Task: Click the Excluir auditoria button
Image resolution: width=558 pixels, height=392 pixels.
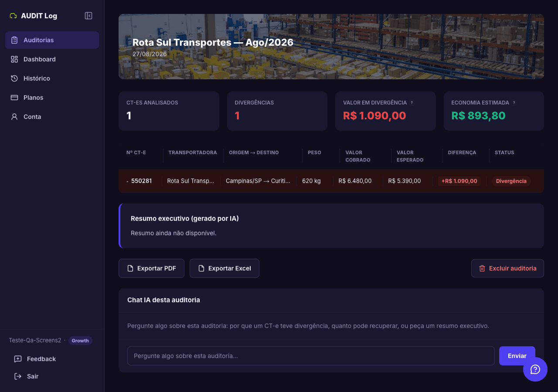Action: (507, 268)
